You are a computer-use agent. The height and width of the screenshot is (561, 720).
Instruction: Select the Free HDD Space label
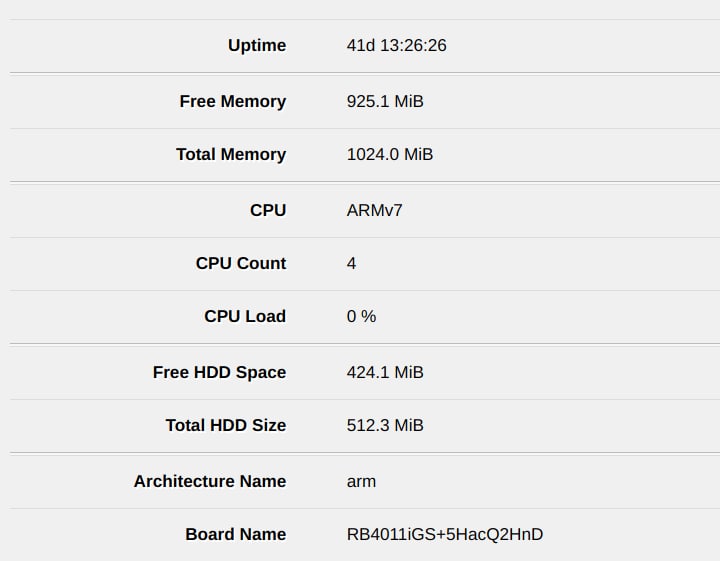click(x=219, y=372)
